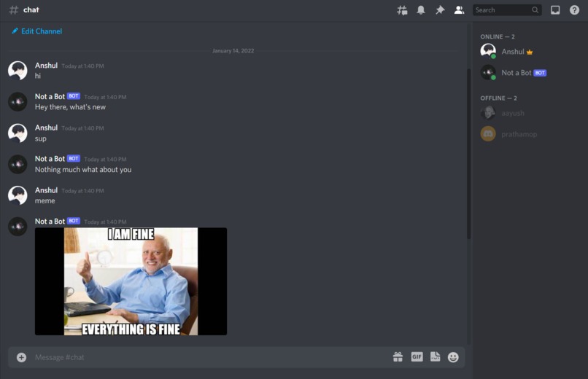Click Not a Bot username above the meme image
The height and width of the screenshot is (379, 588).
(x=50, y=222)
